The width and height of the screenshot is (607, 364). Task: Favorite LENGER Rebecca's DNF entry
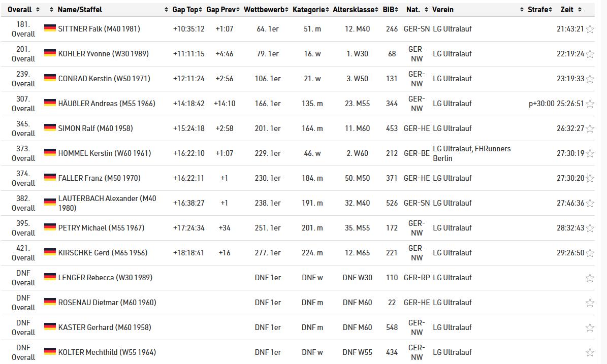click(x=590, y=278)
